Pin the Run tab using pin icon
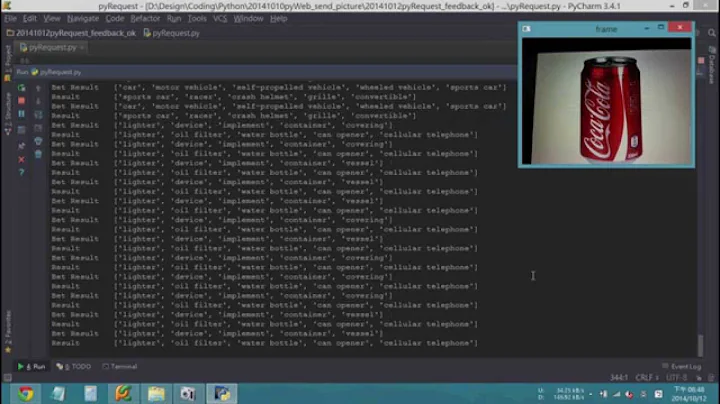720x404 pixels. tap(21, 146)
